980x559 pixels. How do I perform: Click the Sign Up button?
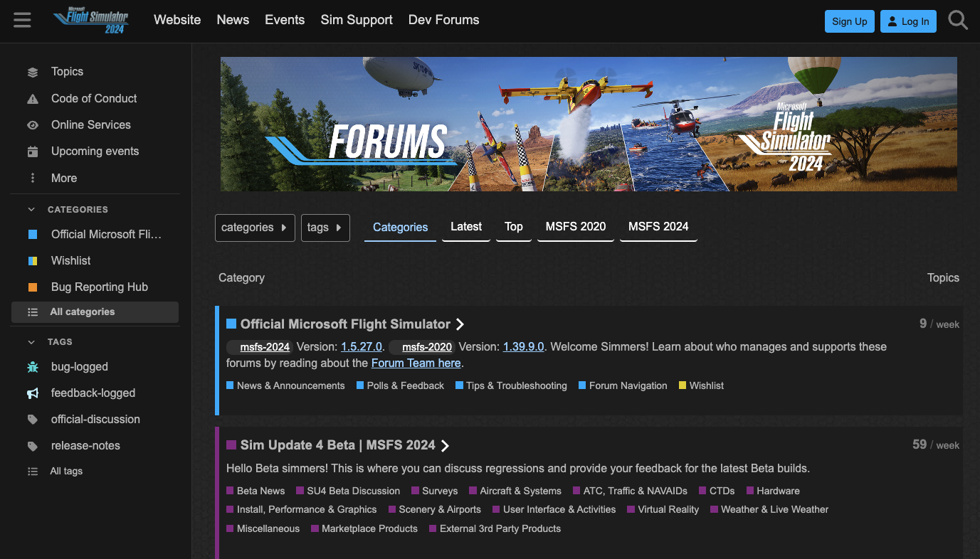pos(849,21)
